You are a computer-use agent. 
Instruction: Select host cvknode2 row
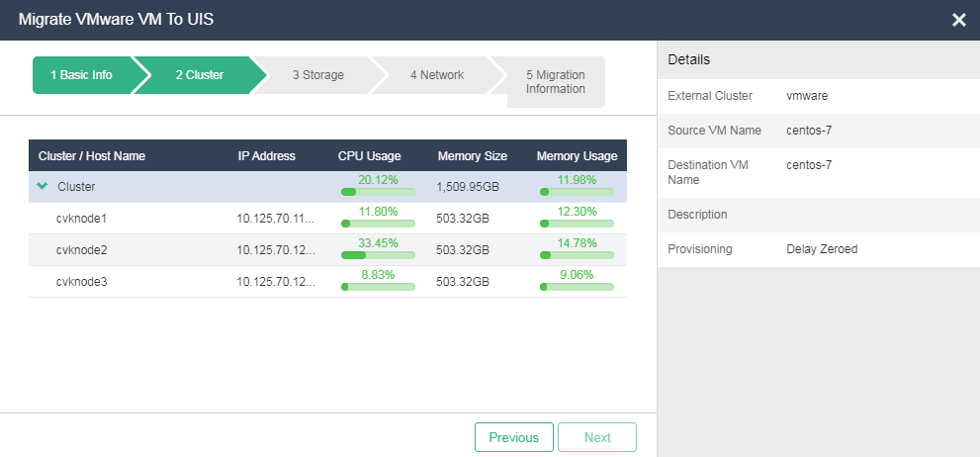[327, 250]
